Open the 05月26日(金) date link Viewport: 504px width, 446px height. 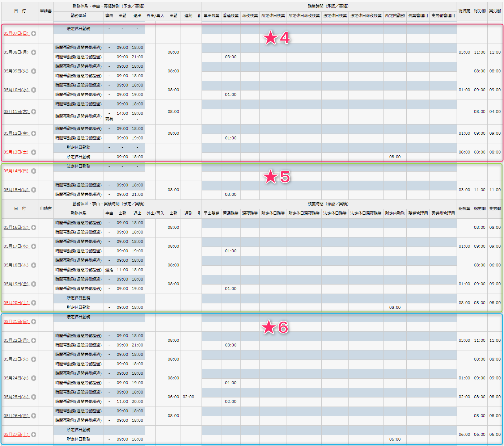click(16, 416)
